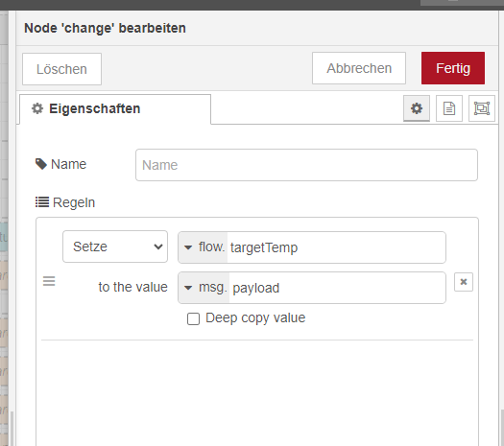504x446 pixels.
Task: Click the Abbrechen button
Action: click(x=359, y=68)
